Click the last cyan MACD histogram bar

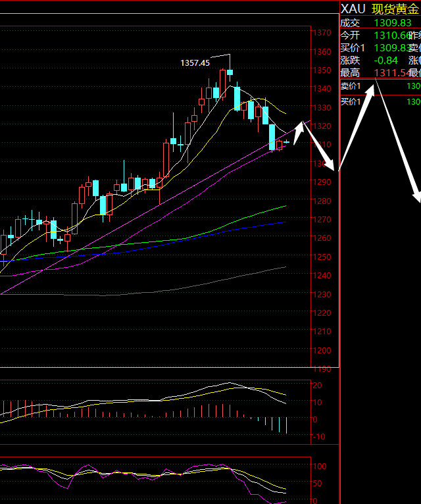(287, 425)
